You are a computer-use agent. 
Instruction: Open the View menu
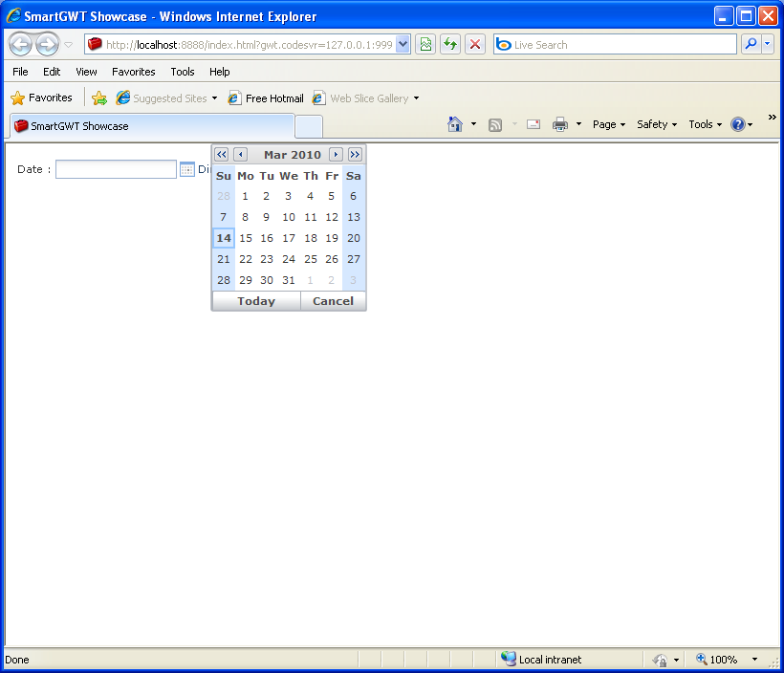coord(86,72)
